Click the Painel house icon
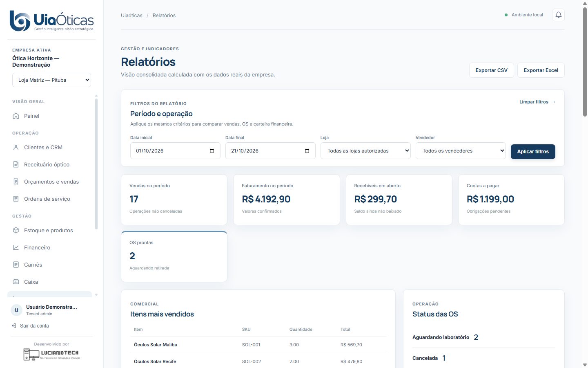The image size is (588, 368). coord(16,116)
